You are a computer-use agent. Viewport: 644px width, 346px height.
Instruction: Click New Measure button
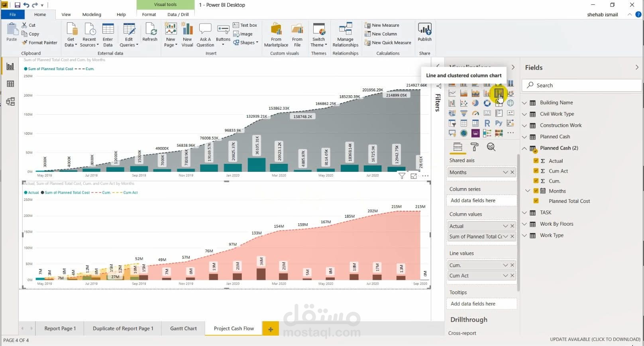click(x=382, y=25)
